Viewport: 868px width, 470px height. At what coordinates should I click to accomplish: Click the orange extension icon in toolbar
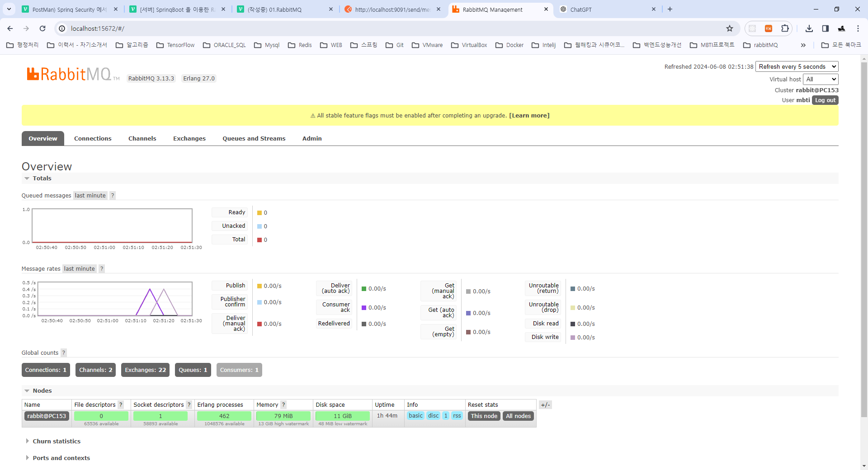(x=769, y=28)
